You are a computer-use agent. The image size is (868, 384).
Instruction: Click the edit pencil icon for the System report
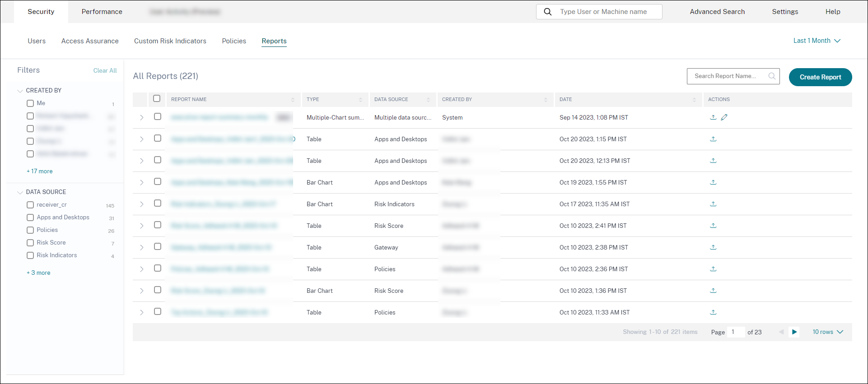pos(724,117)
